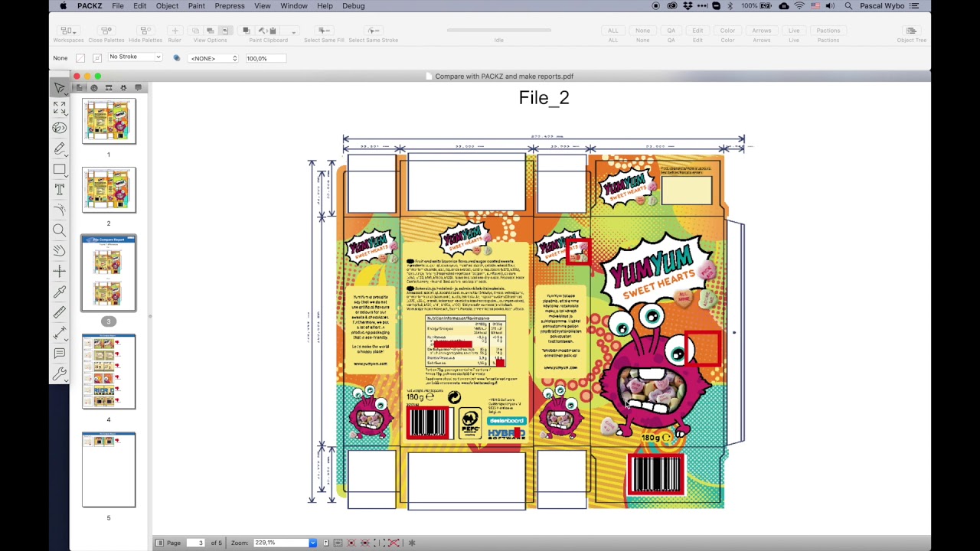Open the Prepress menu
The height and width of the screenshot is (551, 980).
pyautogui.click(x=230, y=6)
